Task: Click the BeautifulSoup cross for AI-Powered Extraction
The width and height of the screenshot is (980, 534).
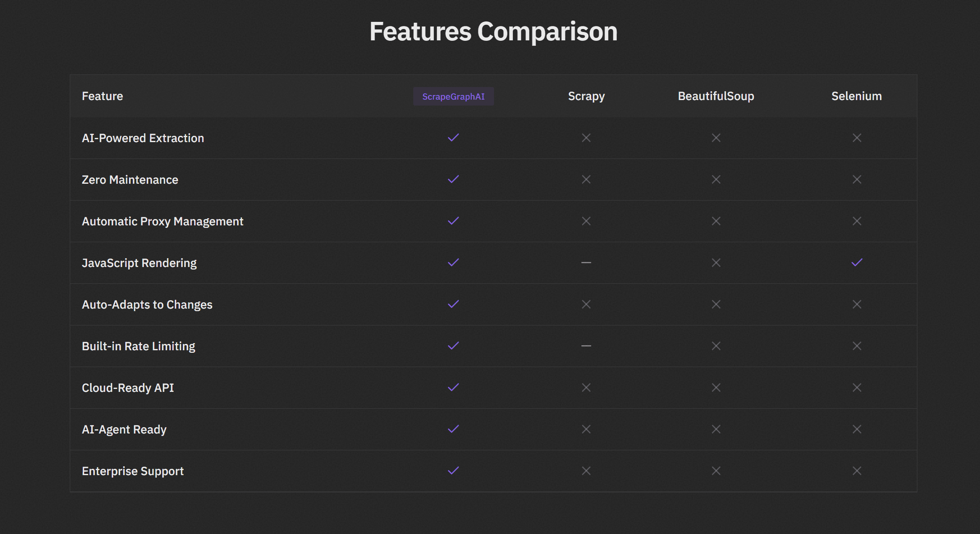Action: pos(716,137)
